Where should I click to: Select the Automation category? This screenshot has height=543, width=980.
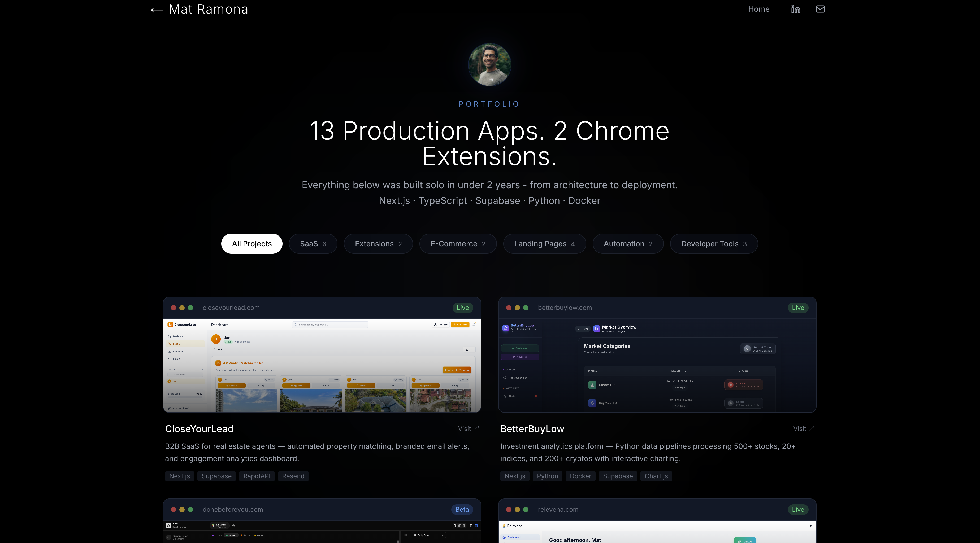coord(628,244)
